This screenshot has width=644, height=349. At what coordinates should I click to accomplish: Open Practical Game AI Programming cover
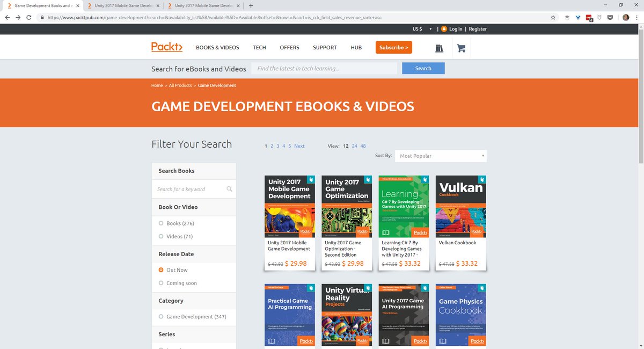[289, 315]
